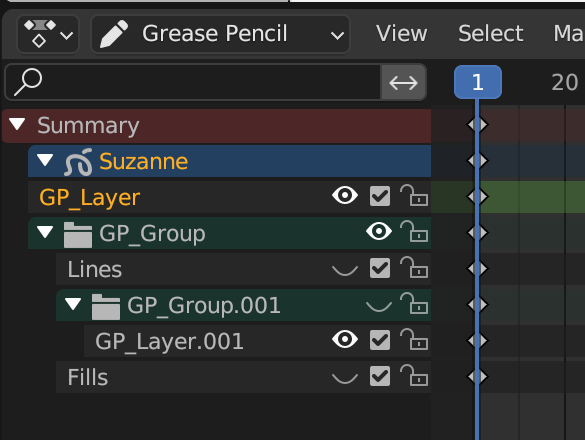585x440 pixels.
Task: Hide the GP_Layer with eye icon
Action: pyautogui.click(x=345, y=195)
